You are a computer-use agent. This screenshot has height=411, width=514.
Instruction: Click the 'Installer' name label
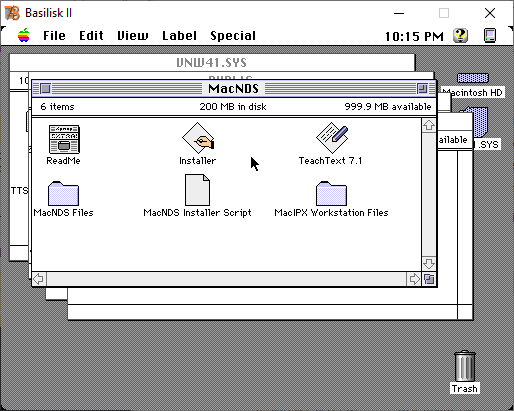197,161
